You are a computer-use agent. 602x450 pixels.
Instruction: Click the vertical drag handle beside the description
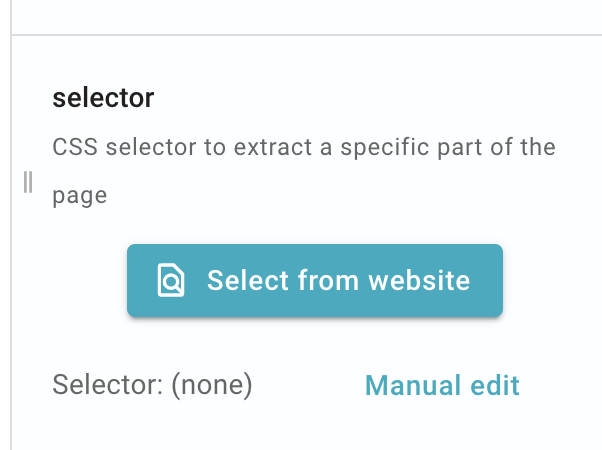tap(28, 182)
